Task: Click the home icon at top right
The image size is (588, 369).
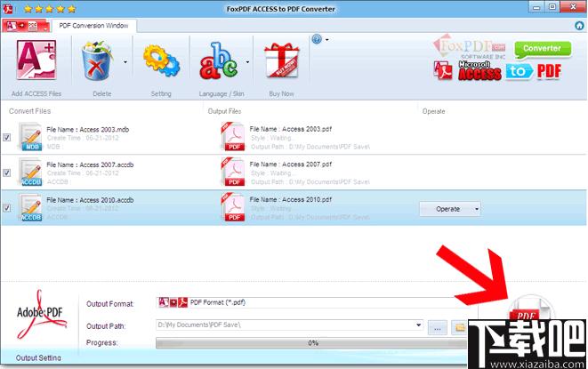Action: (579, 26)
